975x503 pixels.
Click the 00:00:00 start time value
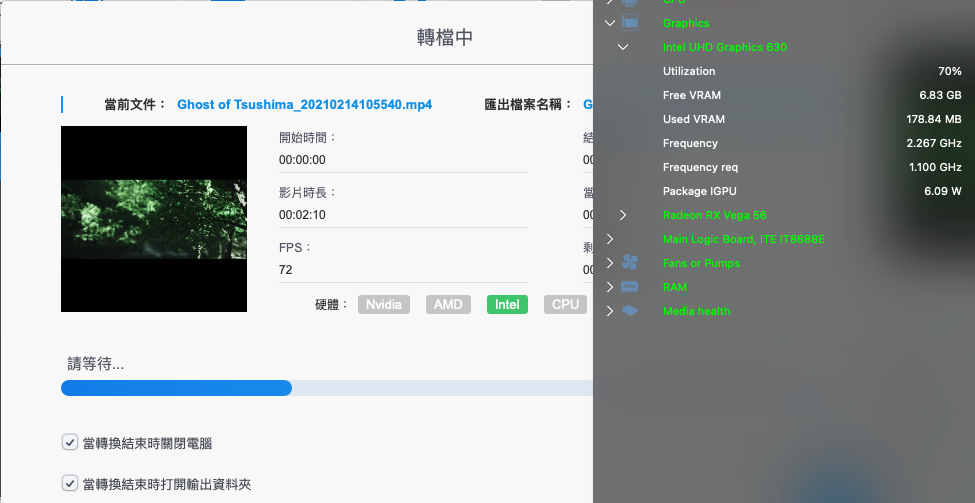point(302,160)
